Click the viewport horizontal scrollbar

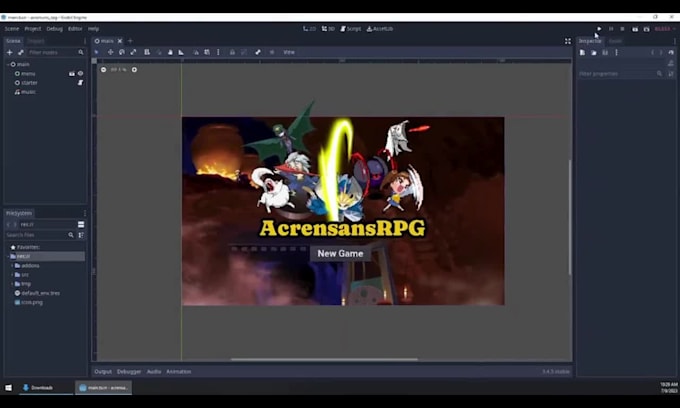pyautogui.click(x=324, y=359)
